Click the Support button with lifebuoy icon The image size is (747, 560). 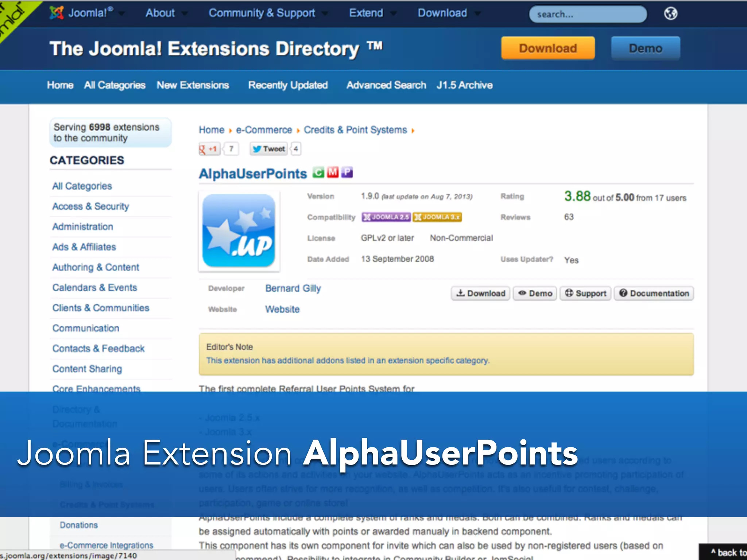pyautogui.click(x=585, y=293)
